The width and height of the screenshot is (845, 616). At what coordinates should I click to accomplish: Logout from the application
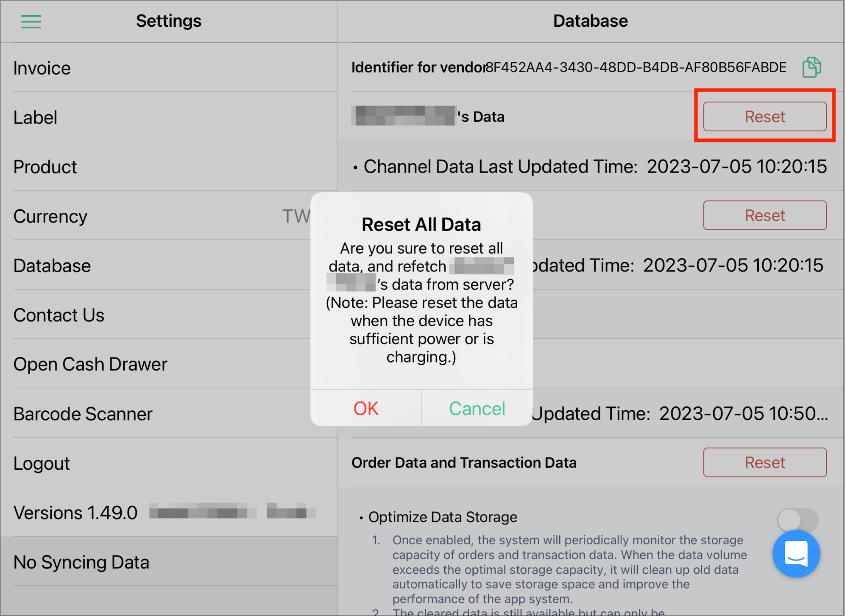click(x=42, y=463)
